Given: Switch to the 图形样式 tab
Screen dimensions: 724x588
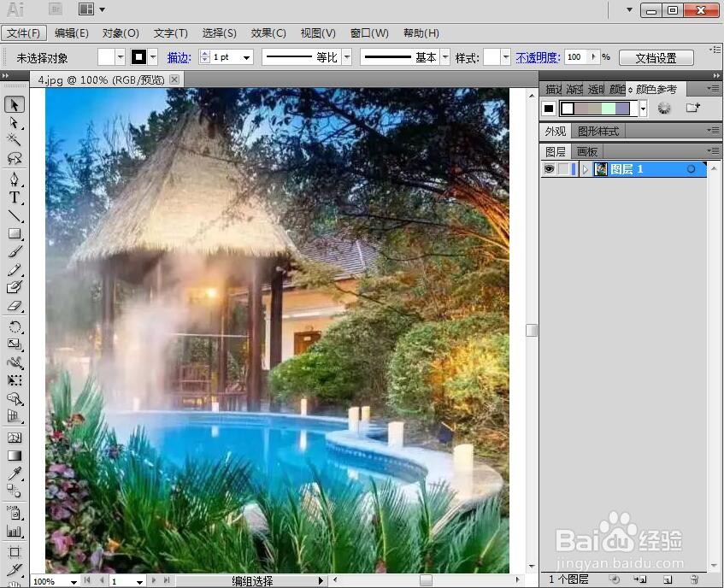Looking at the screenshot, I should point(598,131).
